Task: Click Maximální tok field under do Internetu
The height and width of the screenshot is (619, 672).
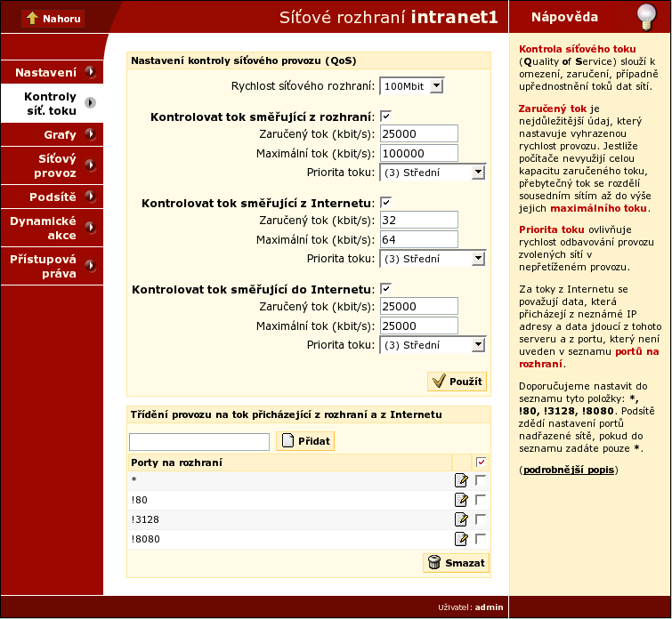Action: point(419,326)
